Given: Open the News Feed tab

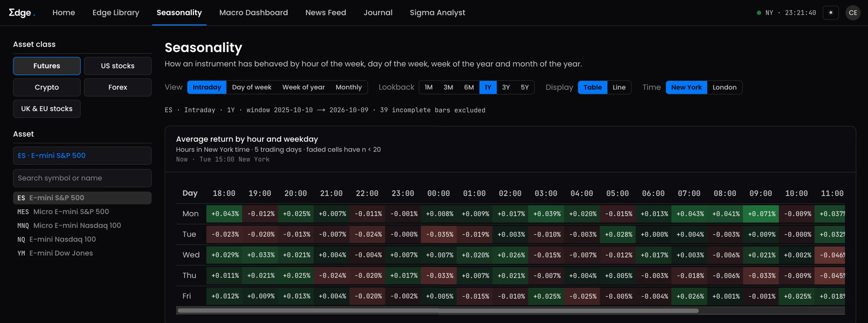Looking at the screenshot, I should pyautogui.click(x=325, y=13).
